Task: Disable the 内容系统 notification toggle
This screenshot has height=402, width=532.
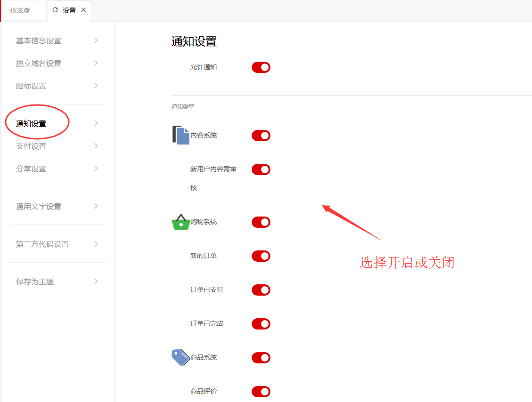Action: pos(261,136)
